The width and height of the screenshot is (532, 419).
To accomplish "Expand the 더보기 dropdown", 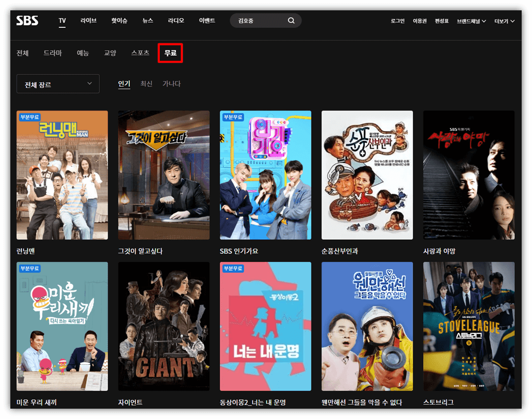I will point(504,21).
